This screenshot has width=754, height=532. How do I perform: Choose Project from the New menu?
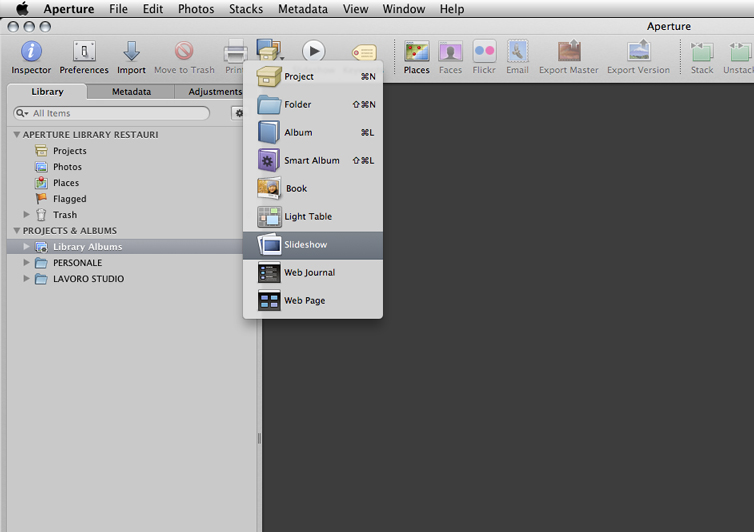(313, 76)
